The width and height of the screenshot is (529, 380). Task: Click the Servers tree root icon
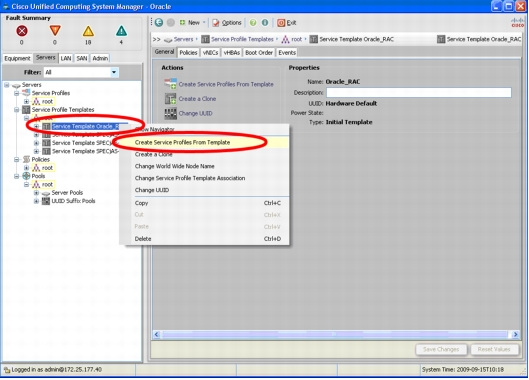(x=16, y=85)
